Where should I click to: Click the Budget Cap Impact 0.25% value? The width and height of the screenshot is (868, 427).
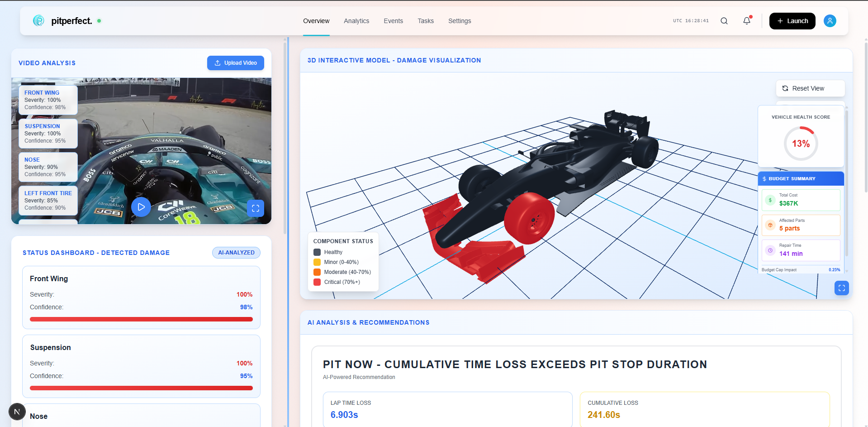click(835, 270)
